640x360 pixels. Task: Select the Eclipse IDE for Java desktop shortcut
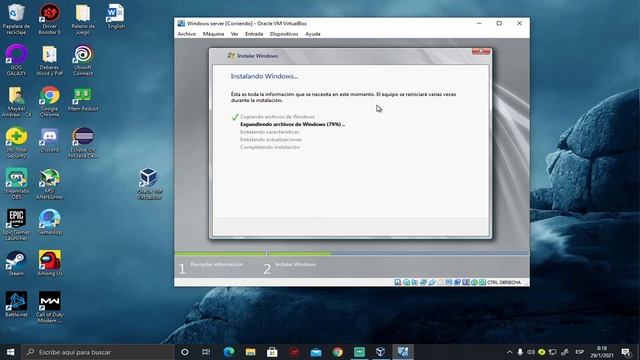click(83, 143)
